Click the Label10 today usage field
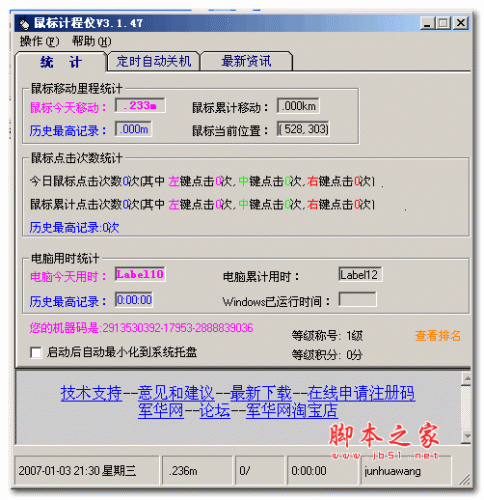This screenshot has height=500, width=484. point(140,274)
